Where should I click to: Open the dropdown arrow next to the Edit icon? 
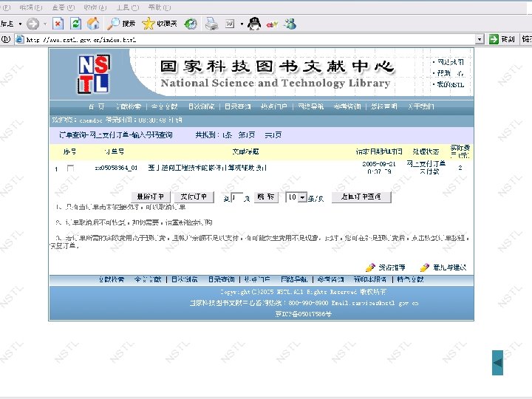click(242, 24)
